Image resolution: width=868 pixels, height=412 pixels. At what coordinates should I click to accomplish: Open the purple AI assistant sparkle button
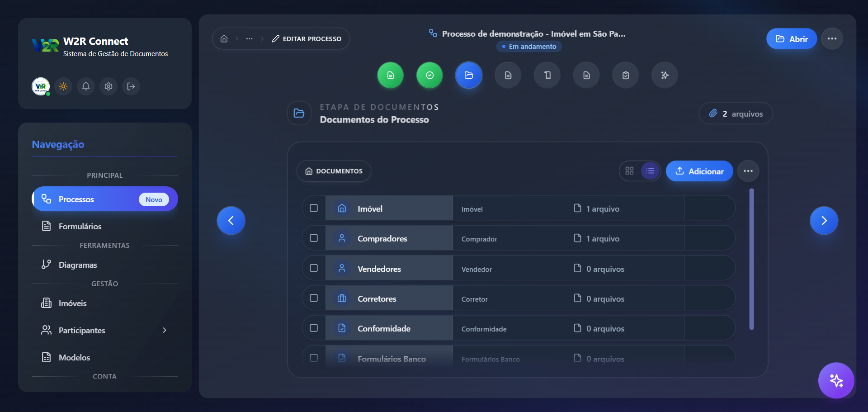click(836, 380)
